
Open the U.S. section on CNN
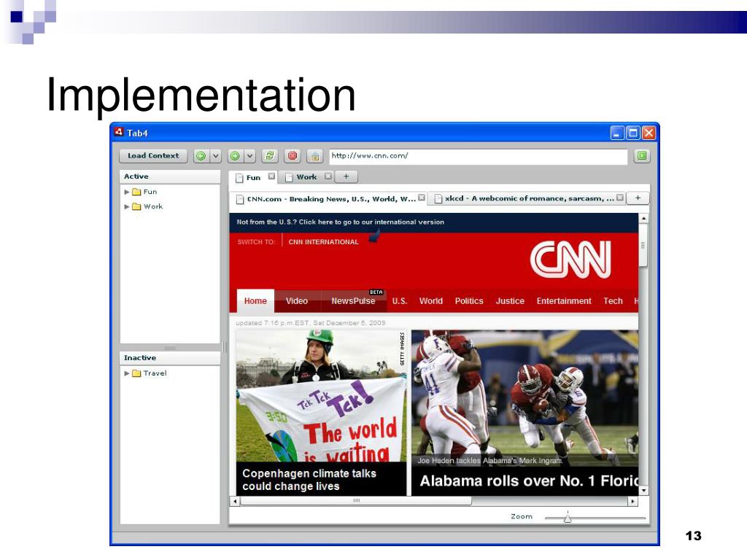[400, 301]
